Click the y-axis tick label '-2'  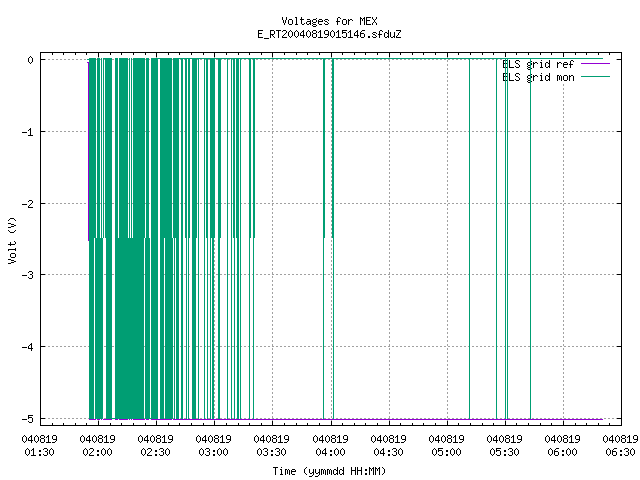coord(28,204)
